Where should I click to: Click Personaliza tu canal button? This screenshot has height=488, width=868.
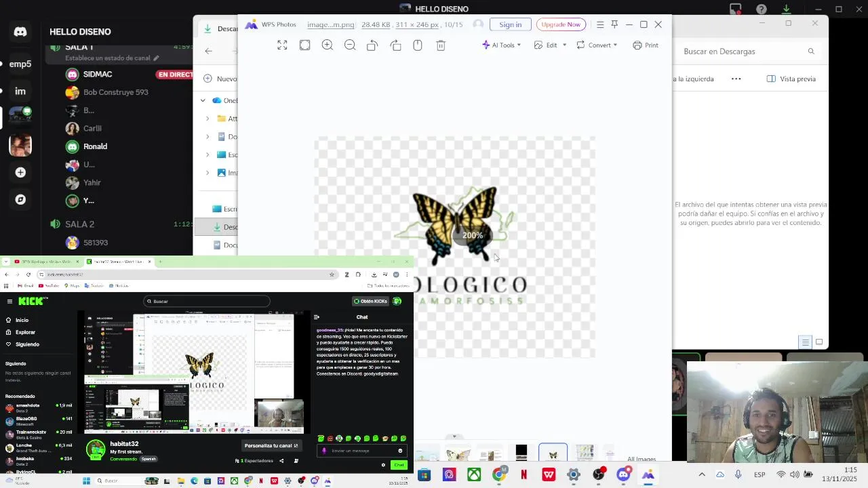click(271, 445)
